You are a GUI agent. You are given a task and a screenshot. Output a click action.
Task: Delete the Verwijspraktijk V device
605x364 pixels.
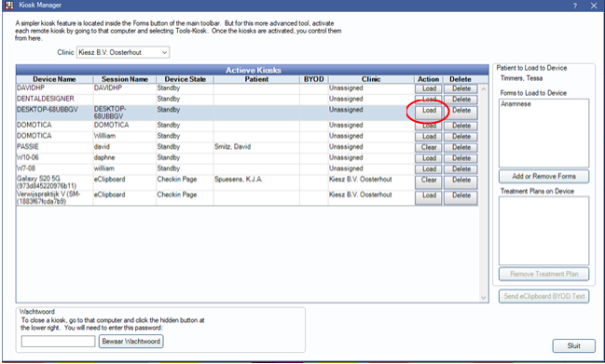click(x=461, y=197)
